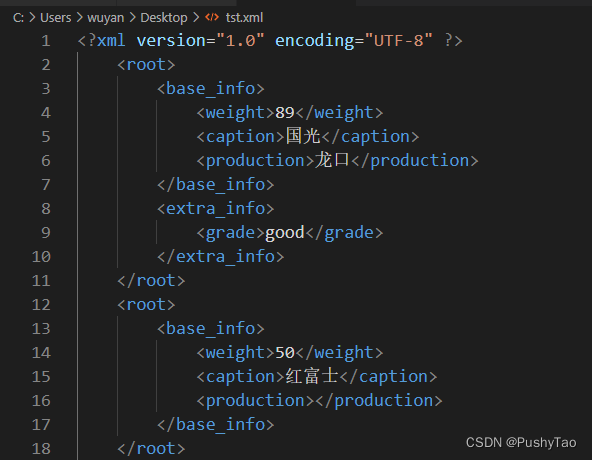Place cursor in weight value 89

(x=285, y=113)
